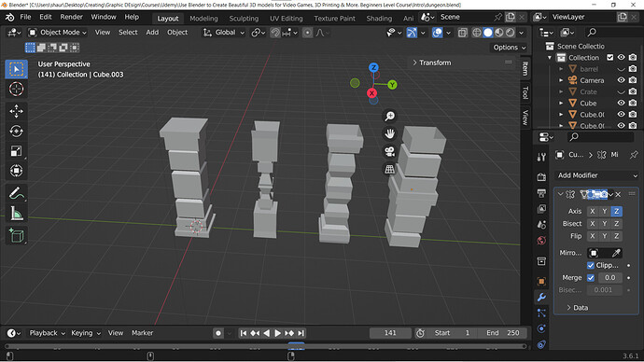The height and width of the screenshot is (362, 644).
Task: Open the Global orientation dropdown
Action: click(224, 33)
